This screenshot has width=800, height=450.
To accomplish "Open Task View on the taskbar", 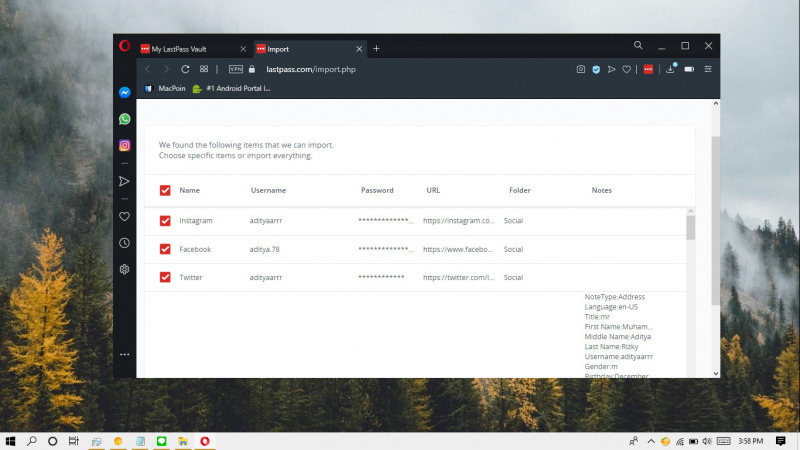I will pyautogui.click(x=73, y=441).
